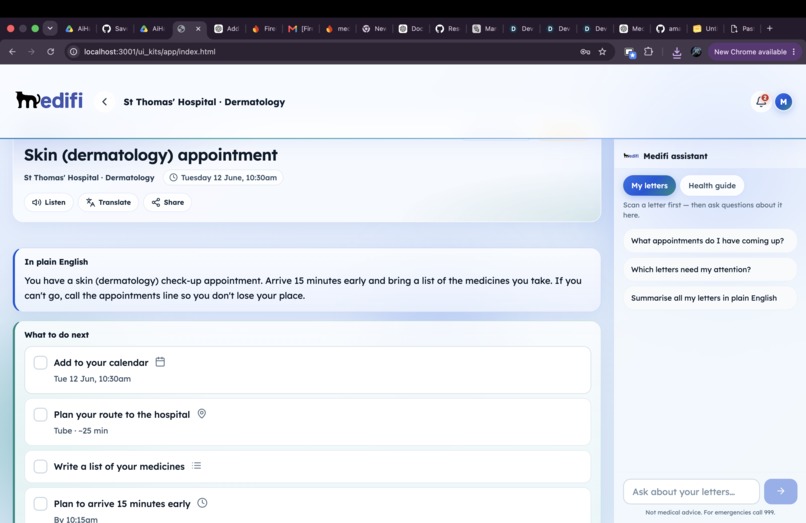Switch to the Fire browser tab

[x=264, y=29]
